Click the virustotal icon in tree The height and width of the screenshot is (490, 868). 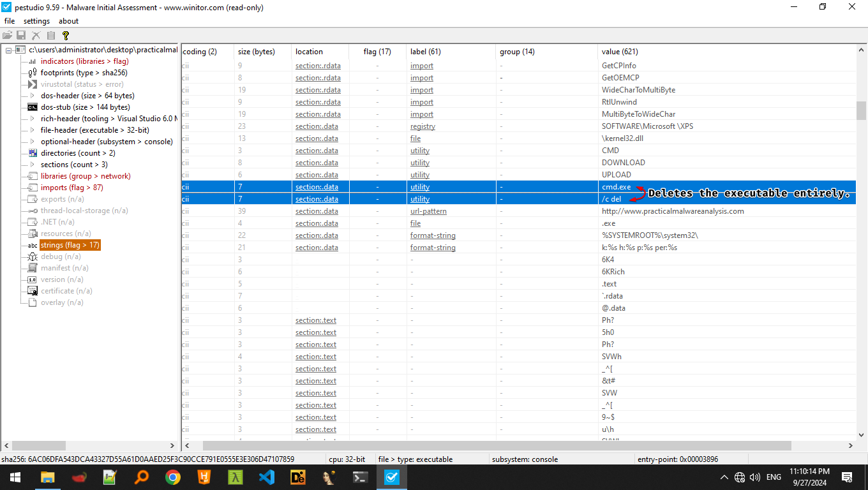point(32,84)
